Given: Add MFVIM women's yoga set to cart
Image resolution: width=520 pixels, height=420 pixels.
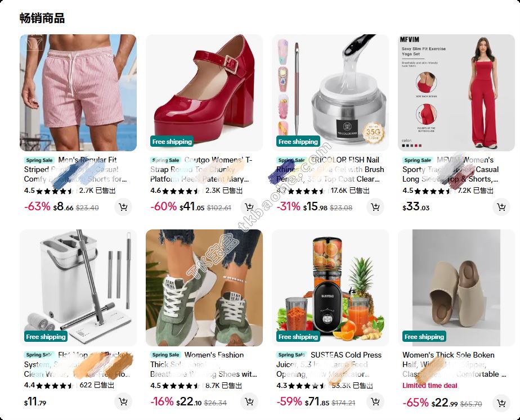Looking at the screenshot, I should coord(501,207).
